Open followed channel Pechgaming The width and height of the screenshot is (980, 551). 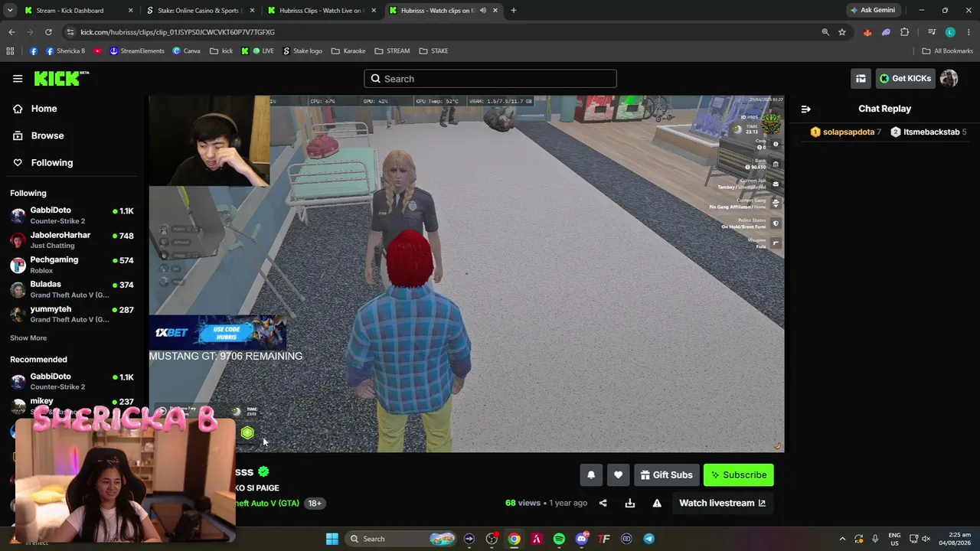coord(72,265)
